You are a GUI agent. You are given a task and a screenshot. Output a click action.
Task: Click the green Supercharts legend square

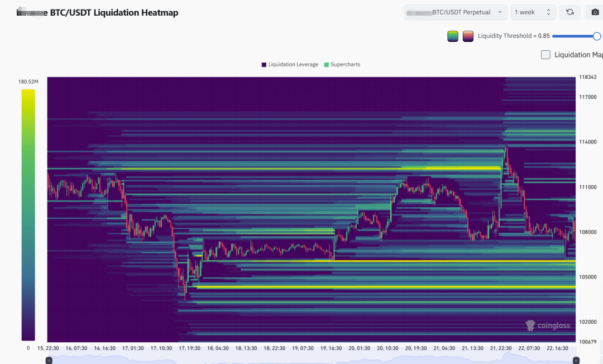click(327, 65)
